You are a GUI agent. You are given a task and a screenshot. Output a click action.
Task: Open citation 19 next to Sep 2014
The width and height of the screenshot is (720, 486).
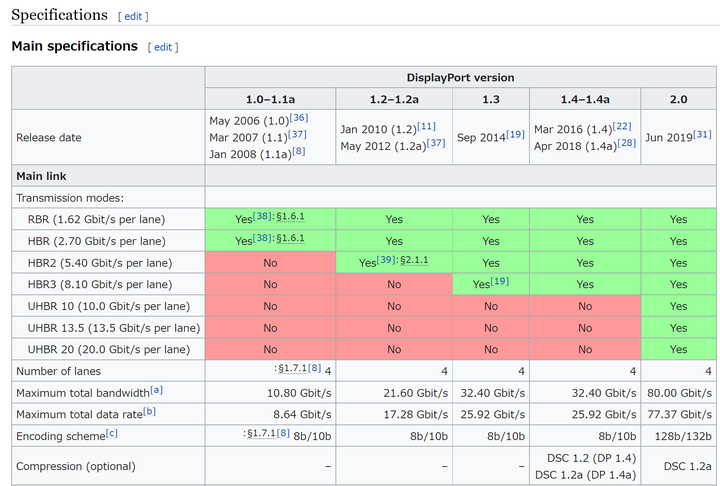pyautogui.click(x=515, y=134)
